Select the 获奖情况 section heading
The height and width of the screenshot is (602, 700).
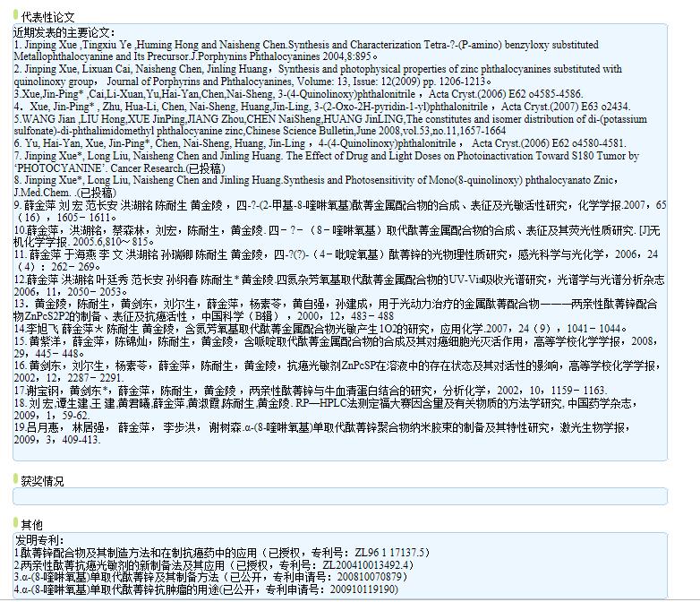point(42,481)
